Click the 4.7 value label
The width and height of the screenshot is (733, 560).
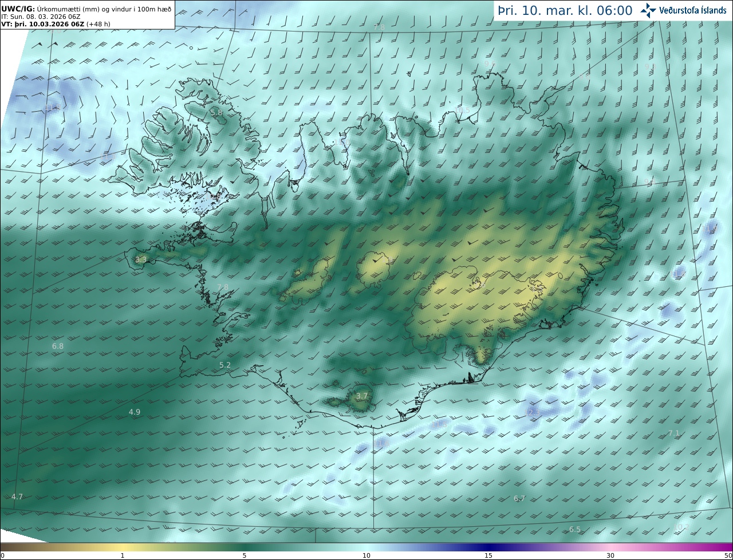(17, 496)
